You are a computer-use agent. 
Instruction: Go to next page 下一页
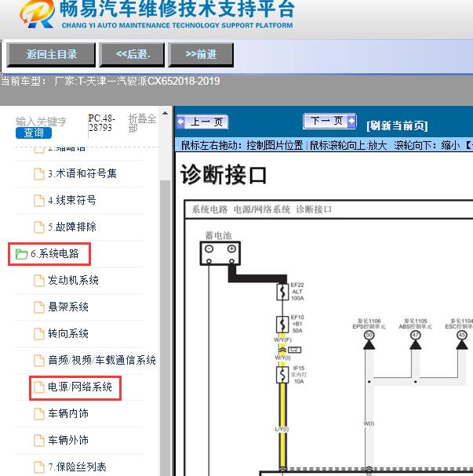coord(329,121)
